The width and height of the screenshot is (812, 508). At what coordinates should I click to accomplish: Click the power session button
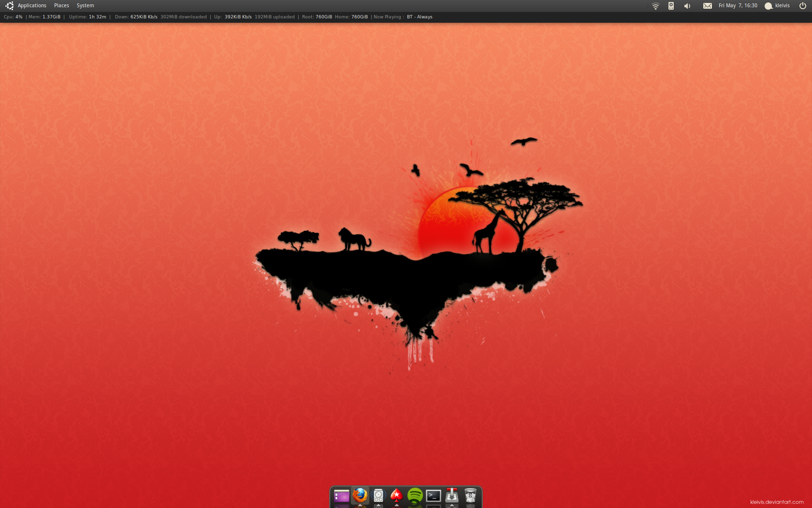point(803,6)
